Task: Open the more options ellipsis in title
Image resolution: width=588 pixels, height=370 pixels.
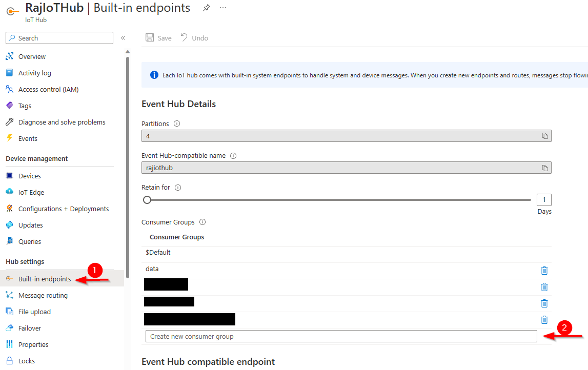Action: (223, 8)
